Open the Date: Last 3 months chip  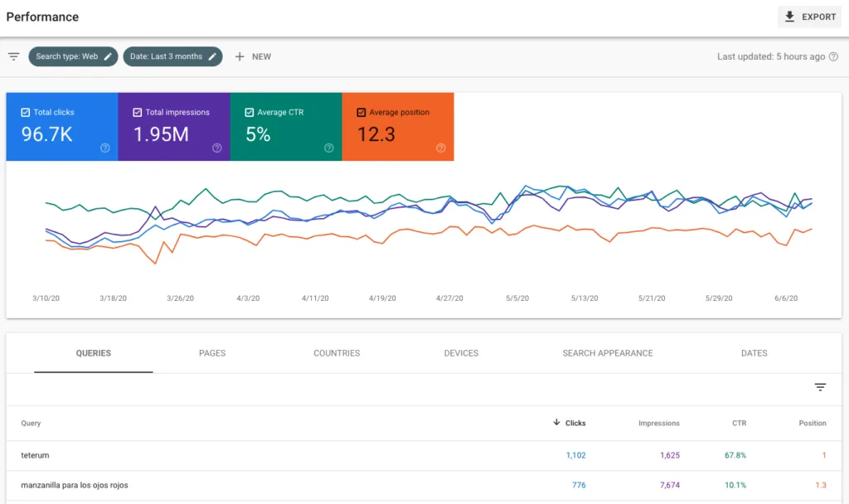pos(172,56)
